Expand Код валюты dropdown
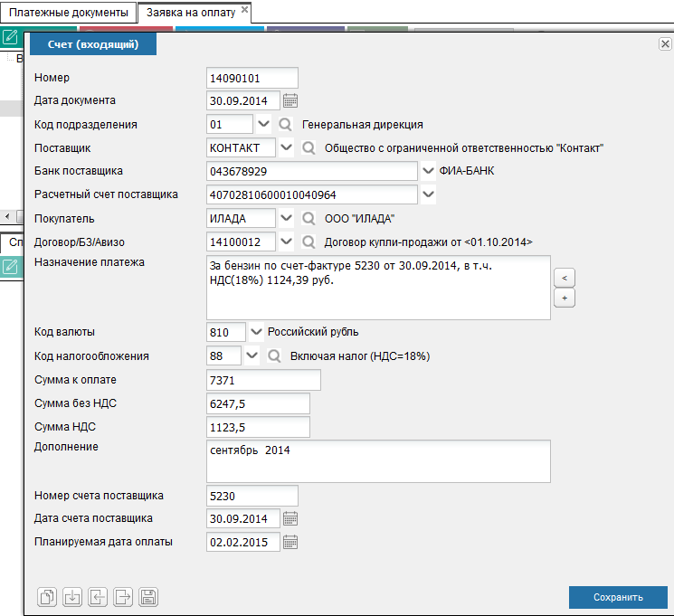Image resolution: width=674 pixels, height=616 pixels. pos(256,332)
